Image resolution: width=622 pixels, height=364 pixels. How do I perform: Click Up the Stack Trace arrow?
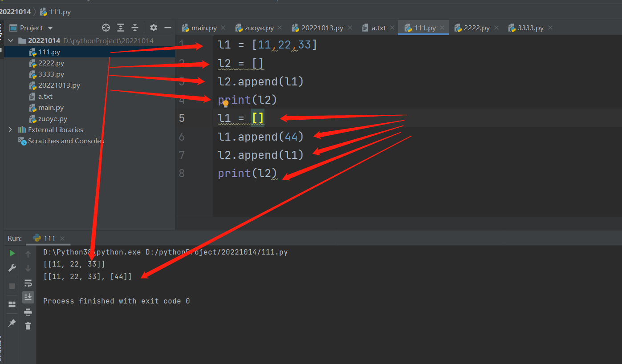point(28,254)
